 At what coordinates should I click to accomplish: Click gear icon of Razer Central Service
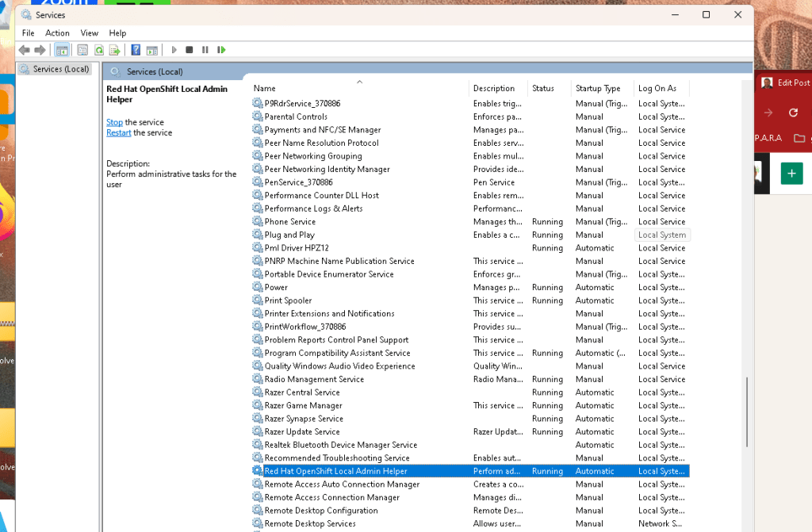coord(258,392)
